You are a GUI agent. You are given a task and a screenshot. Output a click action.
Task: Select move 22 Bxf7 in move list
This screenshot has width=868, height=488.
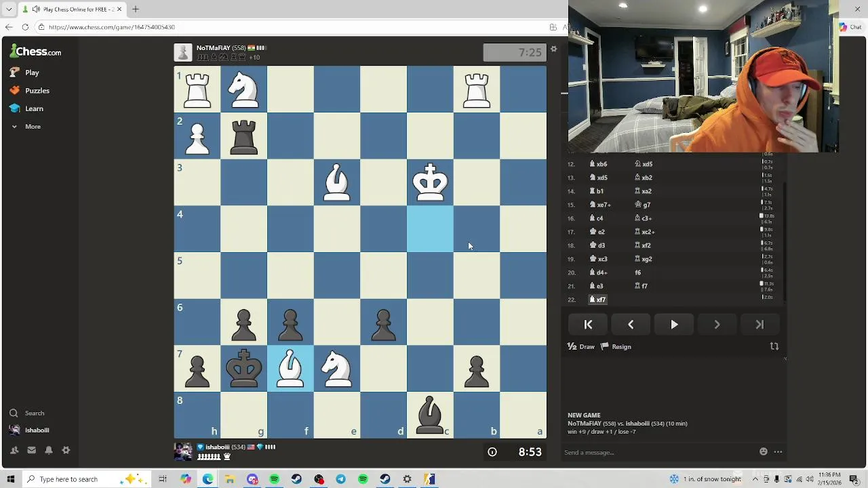pos(597,300)
